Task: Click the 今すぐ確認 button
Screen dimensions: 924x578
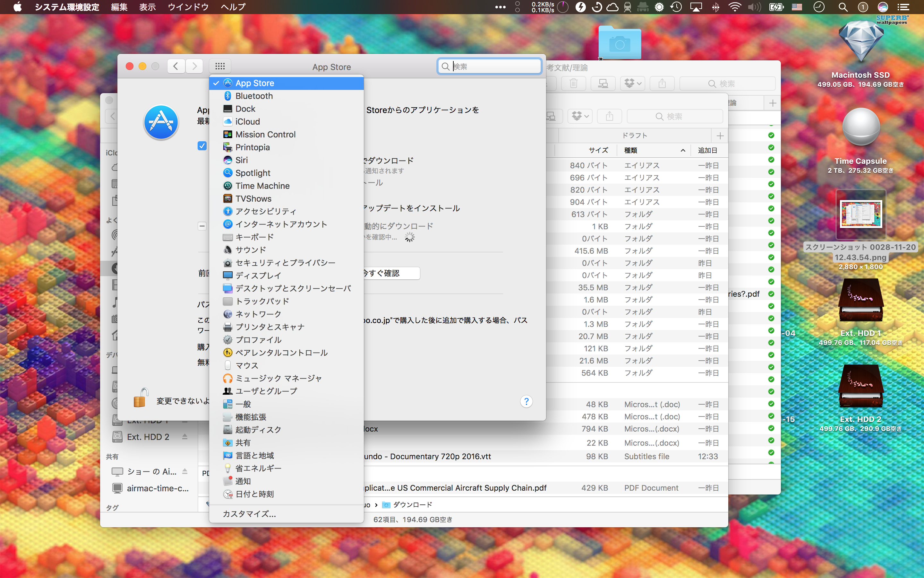Action: 391,273
